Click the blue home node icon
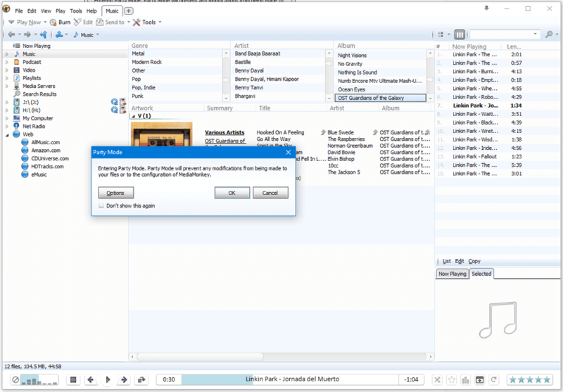563x392 pixels. click(x=59, y=34)
